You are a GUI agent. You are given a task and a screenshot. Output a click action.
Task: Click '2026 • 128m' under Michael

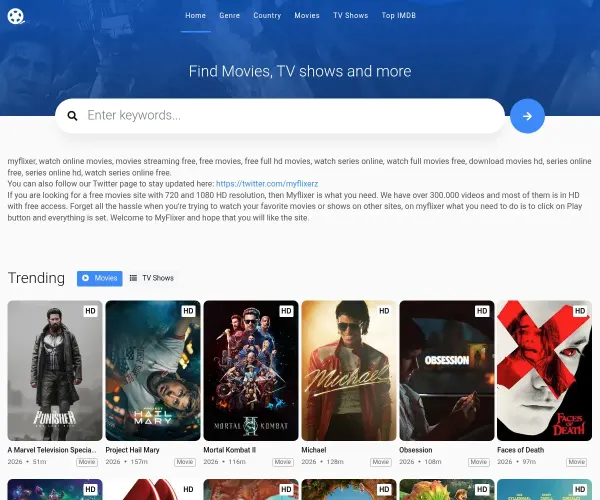(x=323, y=462)
